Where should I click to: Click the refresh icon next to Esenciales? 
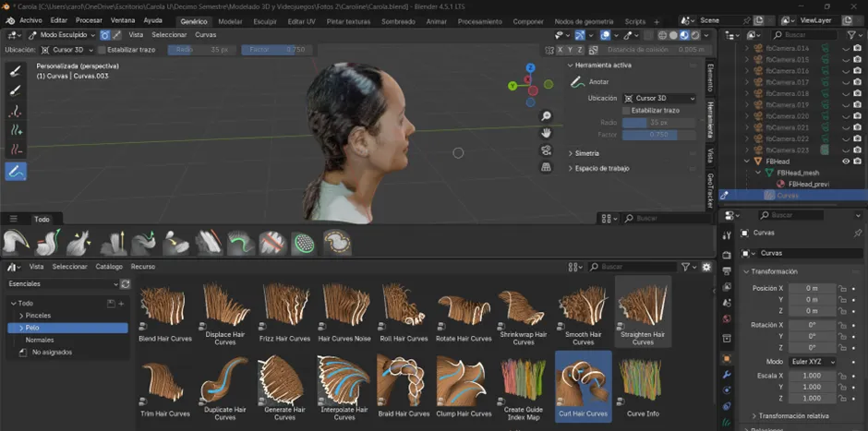coord(127,284)
